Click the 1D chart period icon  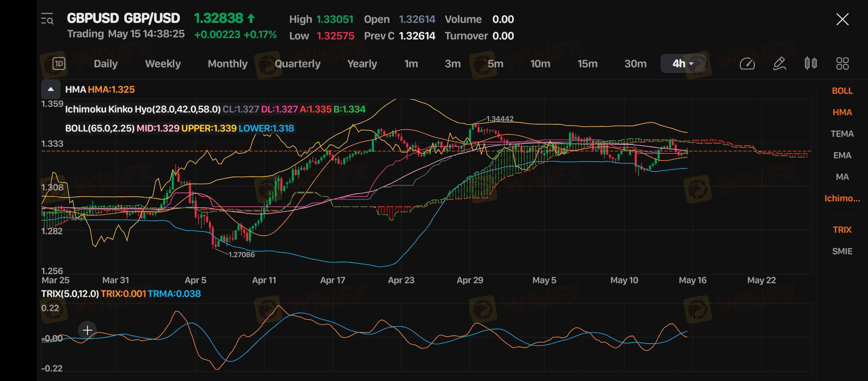[x=59, y=64]
